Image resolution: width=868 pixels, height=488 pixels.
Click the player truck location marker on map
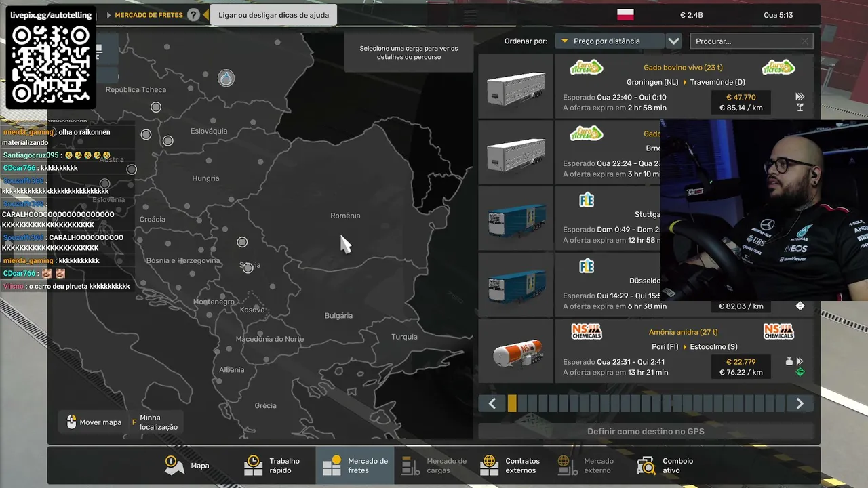coord(226,78)
